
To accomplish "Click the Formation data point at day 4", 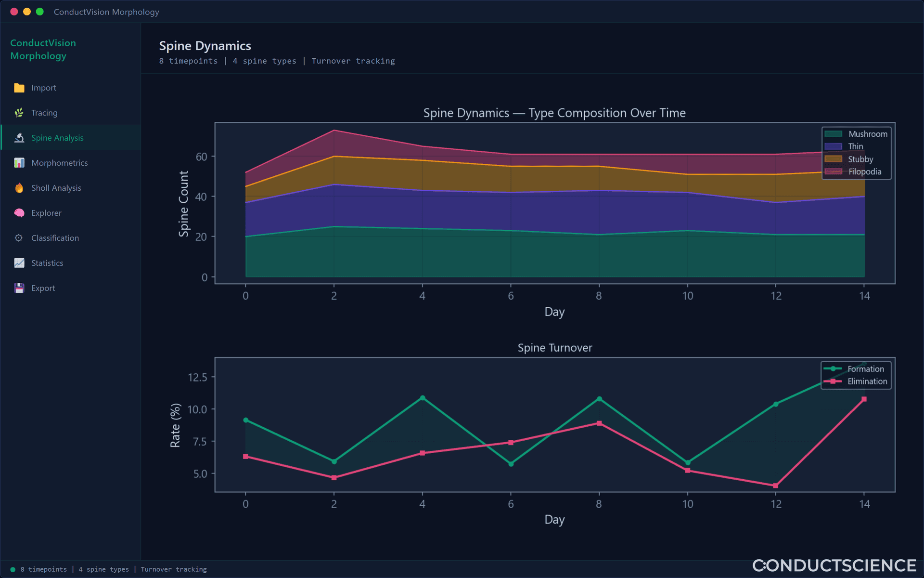I will pyautogui.click(x=423, y=398).
